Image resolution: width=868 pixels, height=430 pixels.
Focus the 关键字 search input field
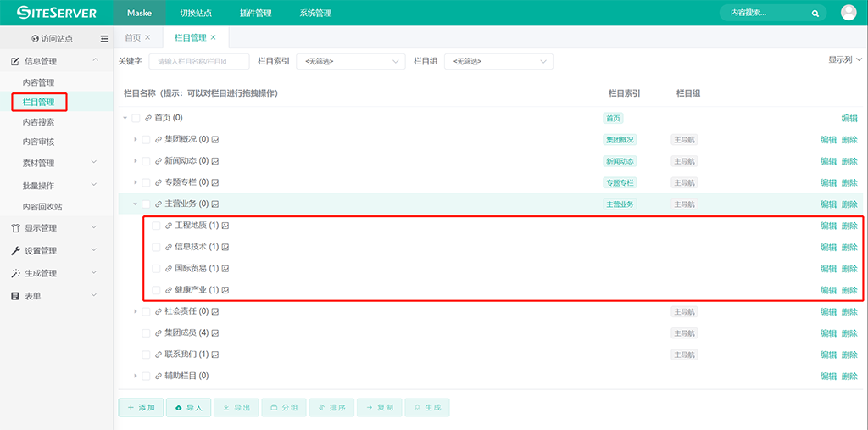point(199,62)
